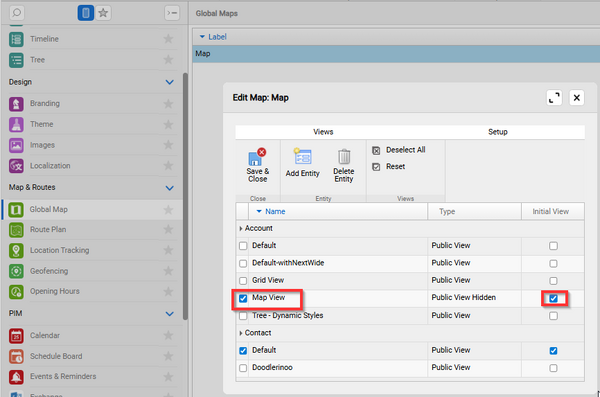The height and width of the screenshot is (397, 600).
Task: Enable Initial View for Account Default row
Action: 553,246
